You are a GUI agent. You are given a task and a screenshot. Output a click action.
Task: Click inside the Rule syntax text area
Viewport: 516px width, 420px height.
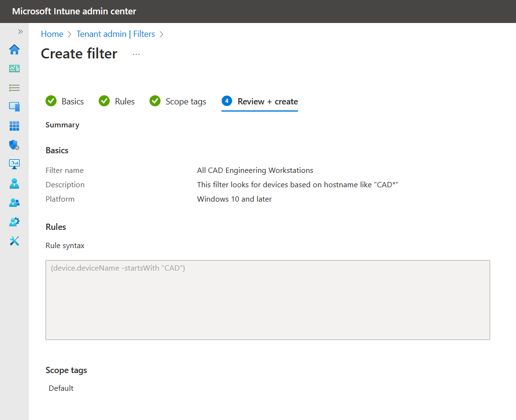pos(267,299)
